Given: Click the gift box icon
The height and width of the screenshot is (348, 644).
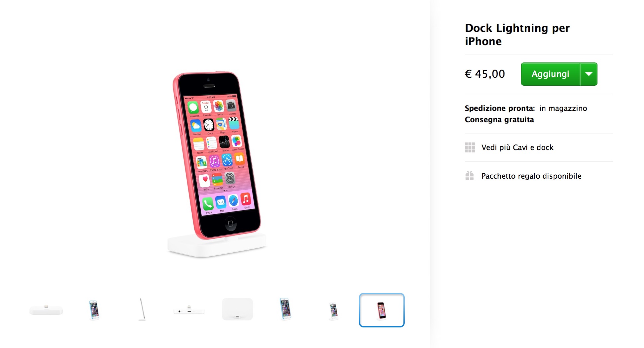Looking at the screenshot, I should [470, 176].
